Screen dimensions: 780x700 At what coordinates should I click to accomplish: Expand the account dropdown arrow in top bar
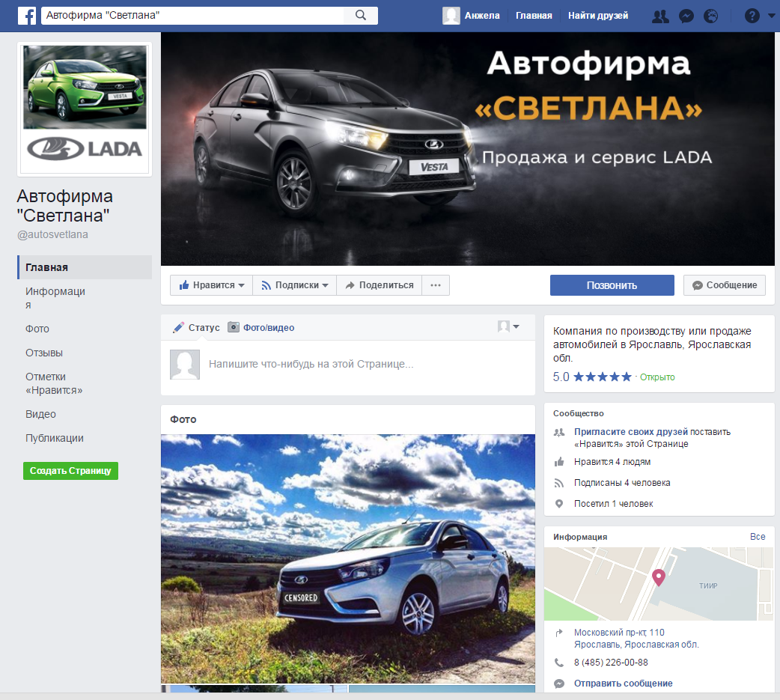(772, 16)
